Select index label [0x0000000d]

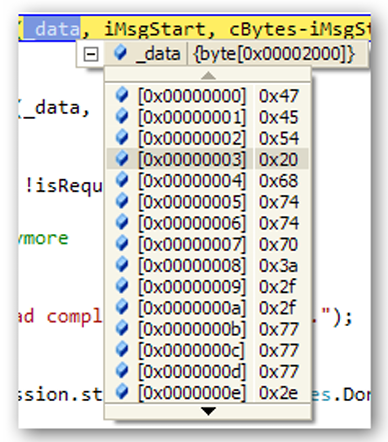(192, 372)
